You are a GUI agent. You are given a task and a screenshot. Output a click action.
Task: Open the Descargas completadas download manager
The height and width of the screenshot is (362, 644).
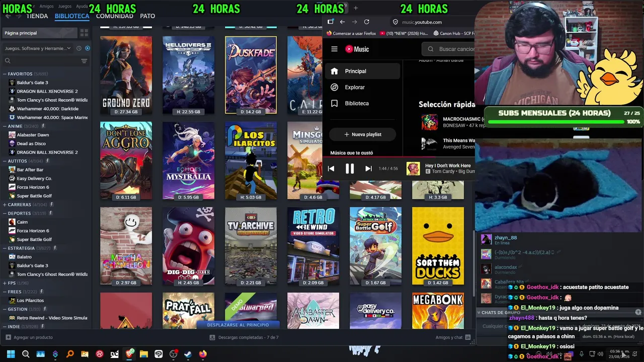click(244, 337)
